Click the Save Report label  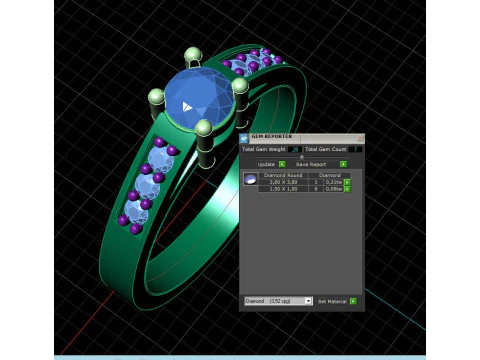[311, 164]
